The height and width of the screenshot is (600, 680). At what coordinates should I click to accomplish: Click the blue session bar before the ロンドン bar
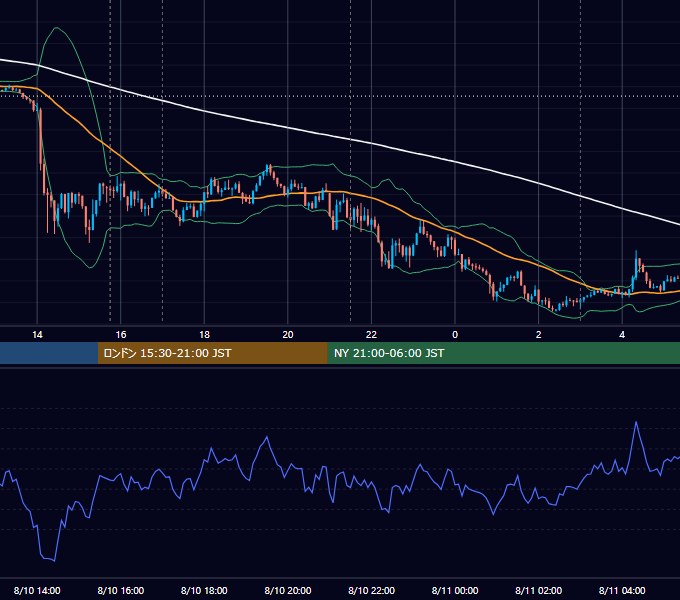tap(49, 353)
